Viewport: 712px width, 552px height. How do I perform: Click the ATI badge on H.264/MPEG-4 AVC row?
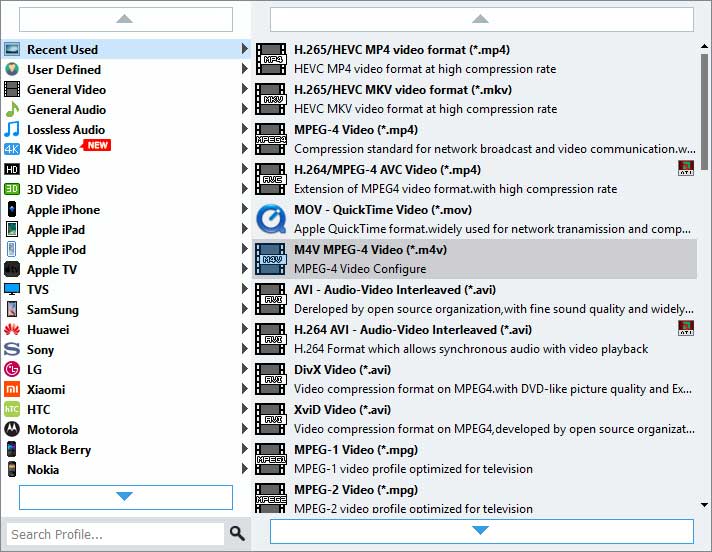686,168
